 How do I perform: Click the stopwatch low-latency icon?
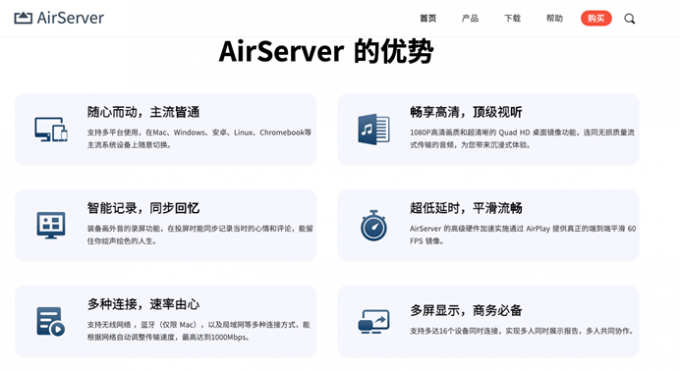(x=374, y=226)
